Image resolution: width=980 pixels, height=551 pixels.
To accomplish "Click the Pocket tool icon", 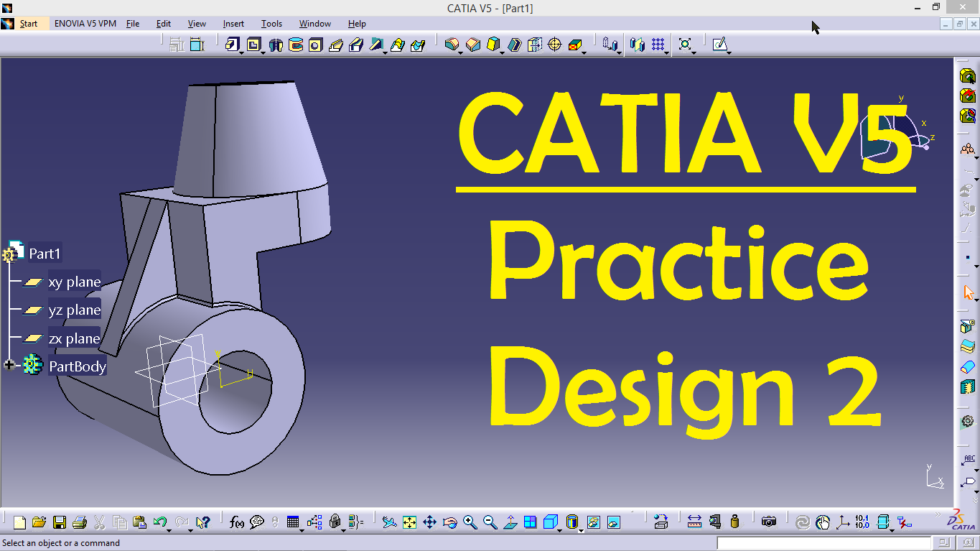I will tap(253, 45).
